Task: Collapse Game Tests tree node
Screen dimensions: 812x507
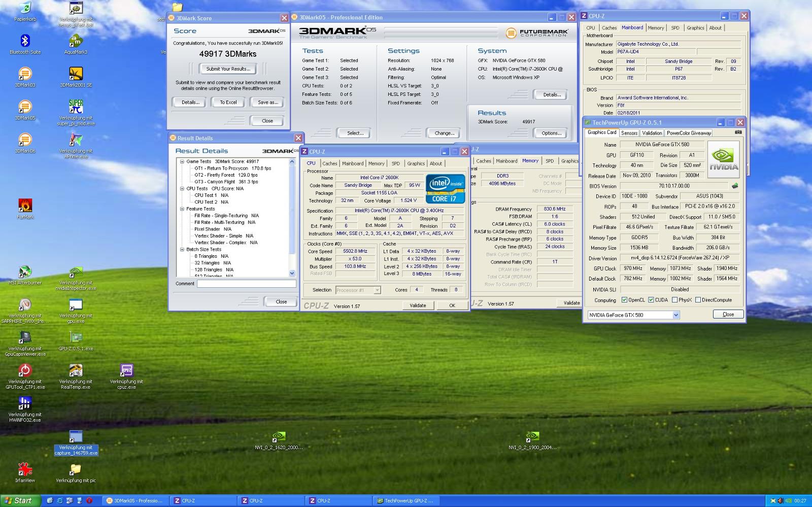Action: (x=182, y=161)
